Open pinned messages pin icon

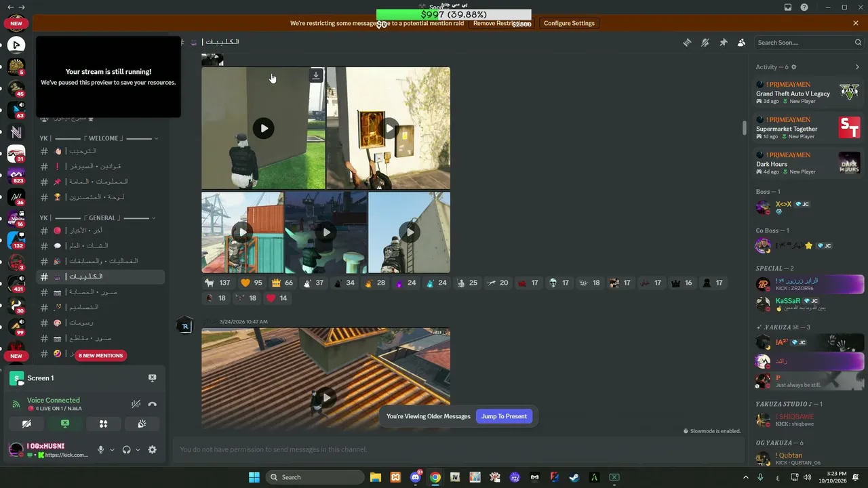coord(724,42)
